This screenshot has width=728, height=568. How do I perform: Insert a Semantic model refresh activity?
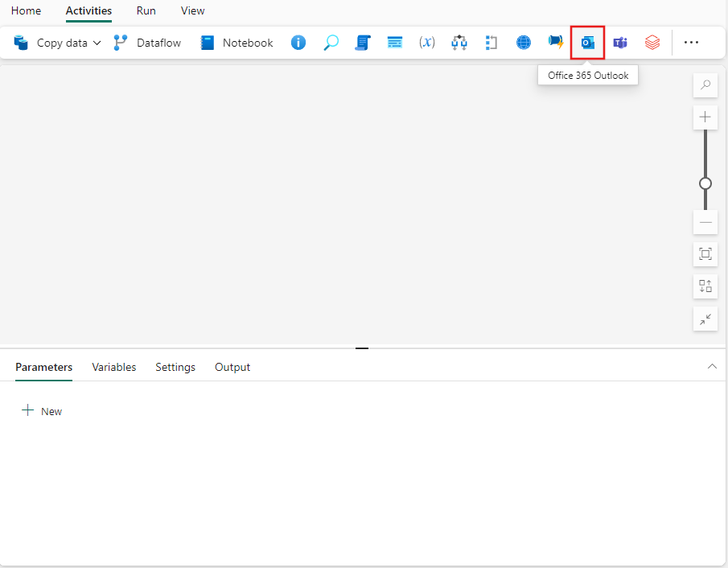[x=652, y=42]
